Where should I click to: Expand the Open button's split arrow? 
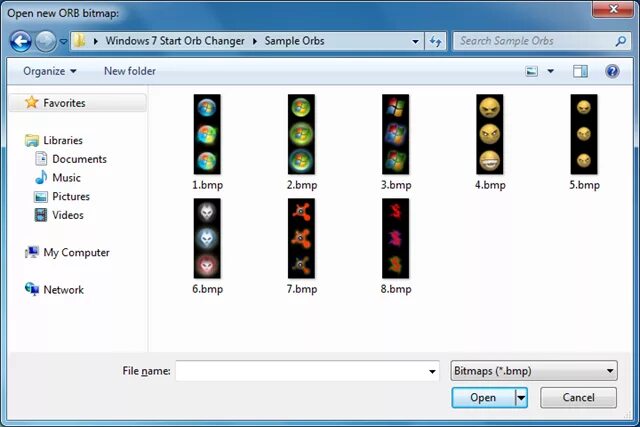click(x=521, y=398)
